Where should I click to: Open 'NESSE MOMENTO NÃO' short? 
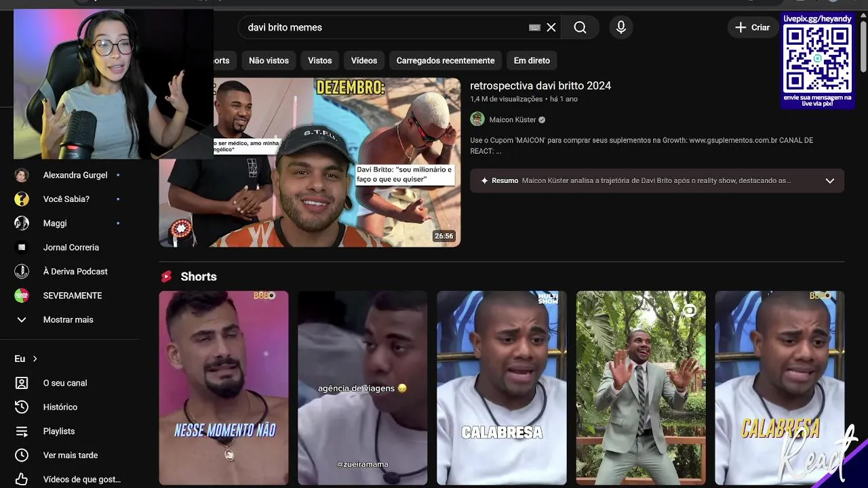pyautogui.click(x=224, y=388)
